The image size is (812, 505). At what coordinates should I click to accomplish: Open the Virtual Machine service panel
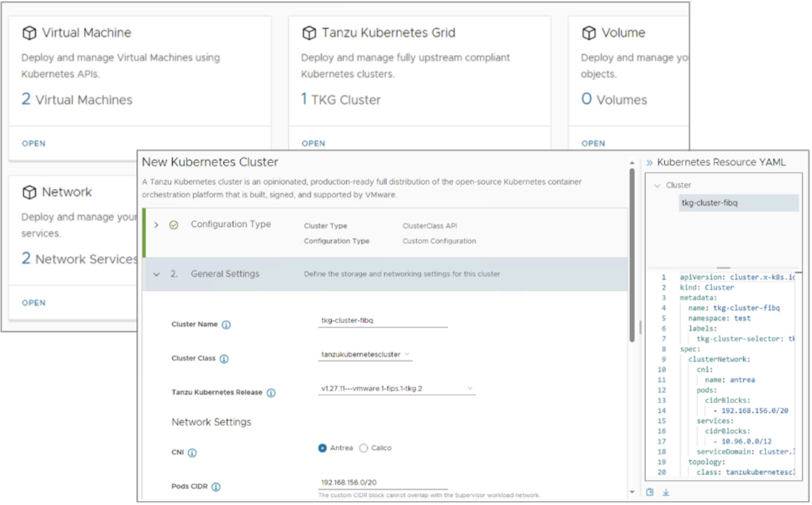(33, 143)
